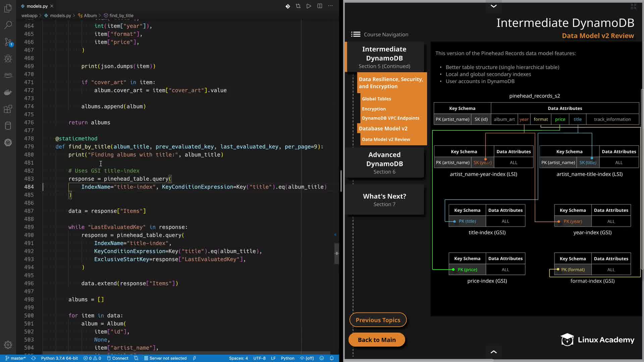Select Advanced DynamoDB Section 6
This screenshot has width=644, height=362.
[x=384, y=163]
